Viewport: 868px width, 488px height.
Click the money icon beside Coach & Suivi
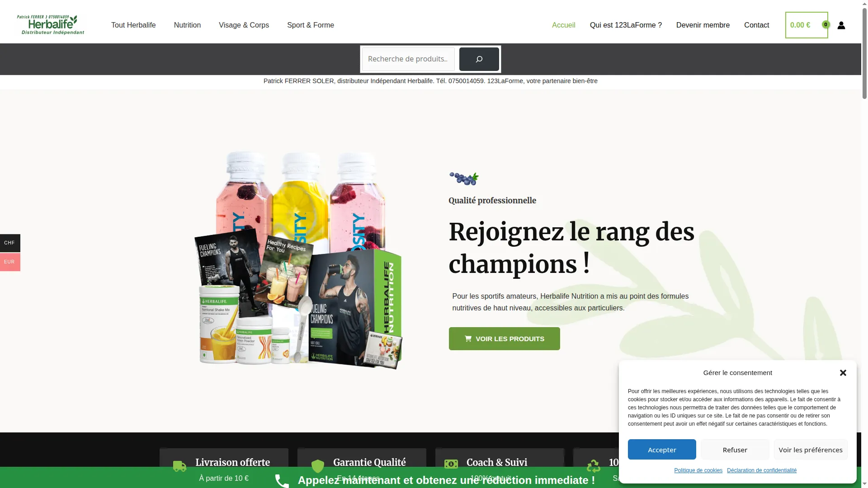click(451, 464)
